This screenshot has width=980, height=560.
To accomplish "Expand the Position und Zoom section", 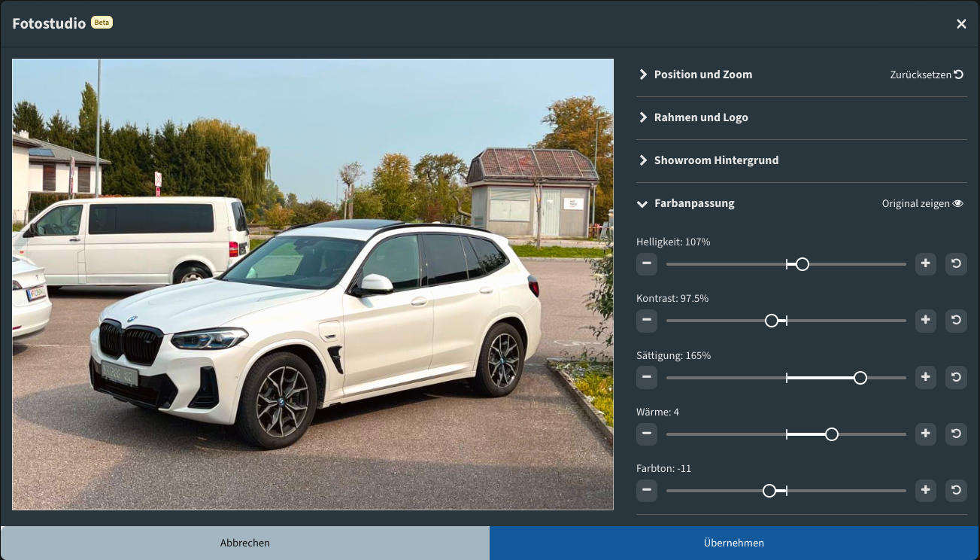I will [x=696, y=75].
